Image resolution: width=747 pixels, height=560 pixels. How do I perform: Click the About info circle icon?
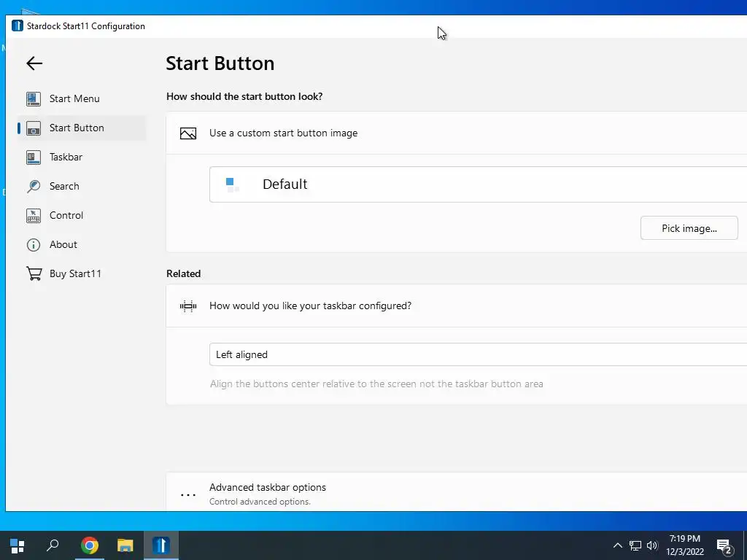point(34,245)
